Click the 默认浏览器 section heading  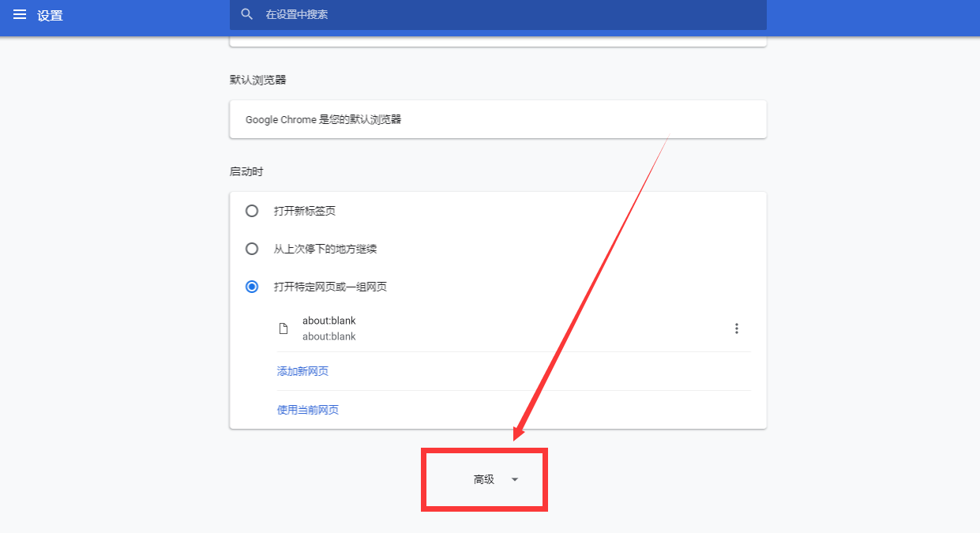point(257,80)
